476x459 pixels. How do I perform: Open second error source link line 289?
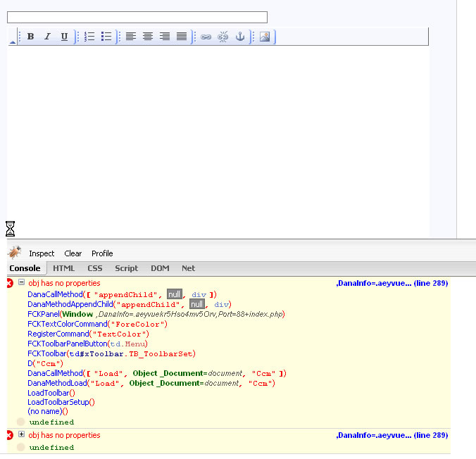pyautogui.click(x=392, y=435)
